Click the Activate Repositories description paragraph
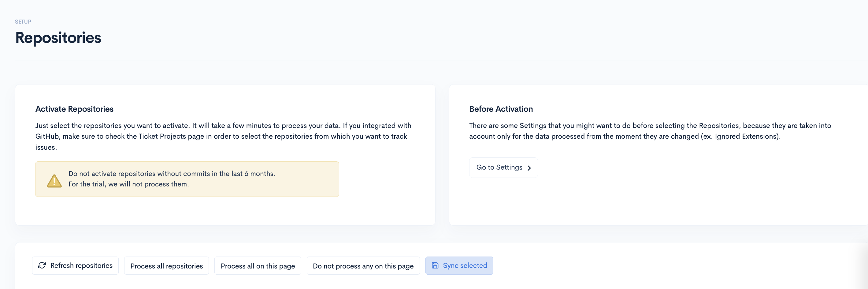 223,136
